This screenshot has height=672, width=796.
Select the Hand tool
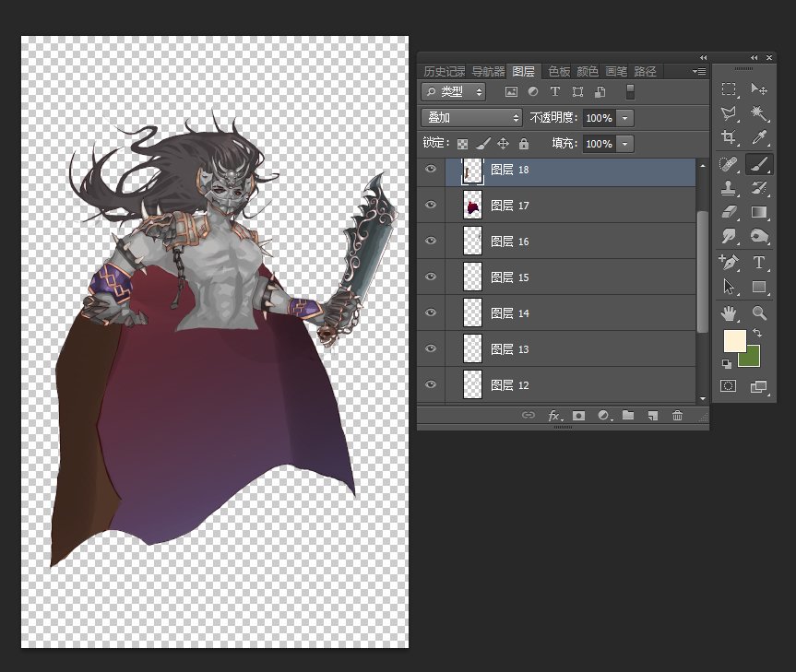729,312
